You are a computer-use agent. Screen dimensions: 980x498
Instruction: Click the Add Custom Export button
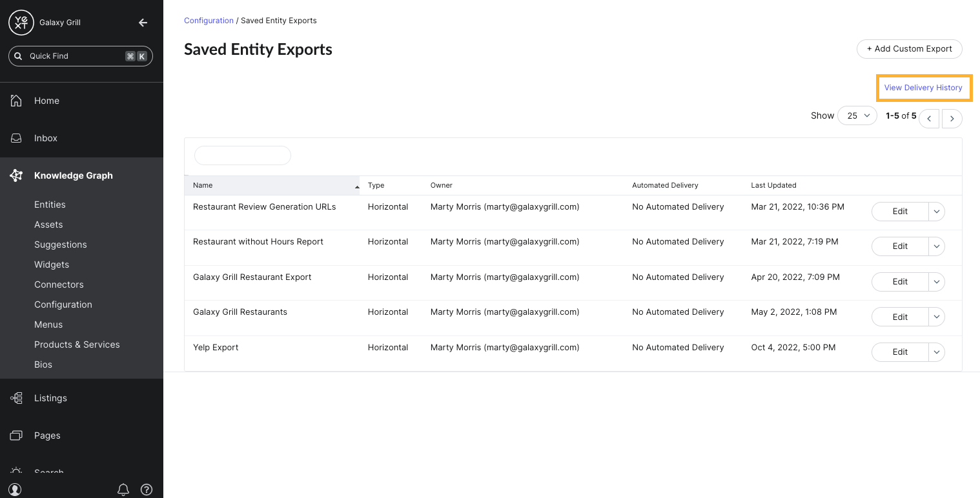(909, 49)
